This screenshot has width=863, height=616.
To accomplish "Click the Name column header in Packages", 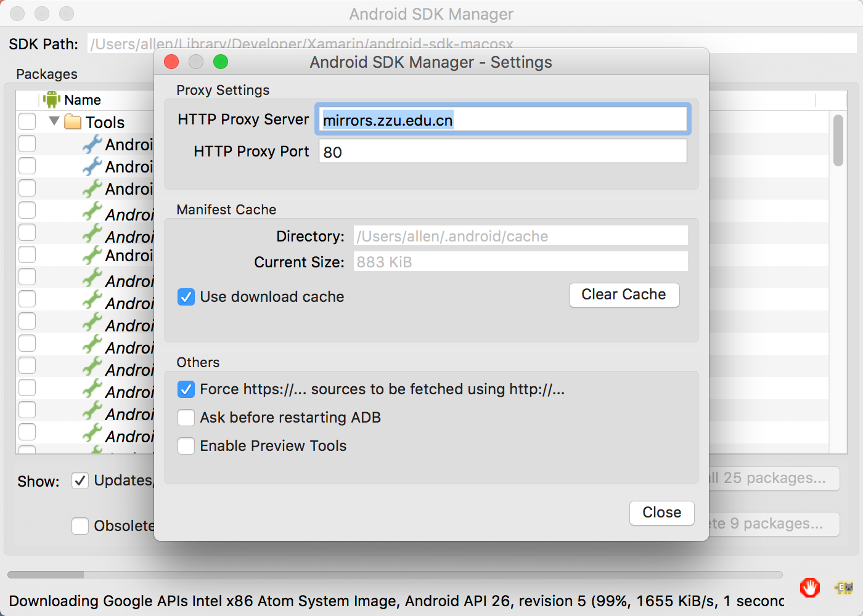I will (x=83, y=100).
